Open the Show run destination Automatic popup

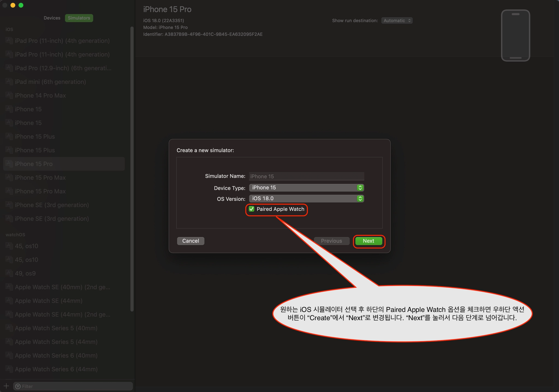397,20
